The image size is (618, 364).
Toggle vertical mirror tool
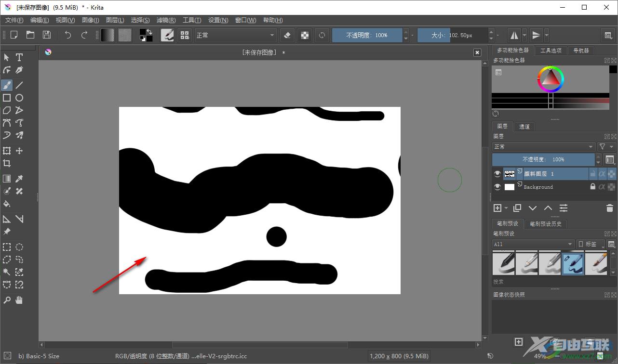click(536, 35)
